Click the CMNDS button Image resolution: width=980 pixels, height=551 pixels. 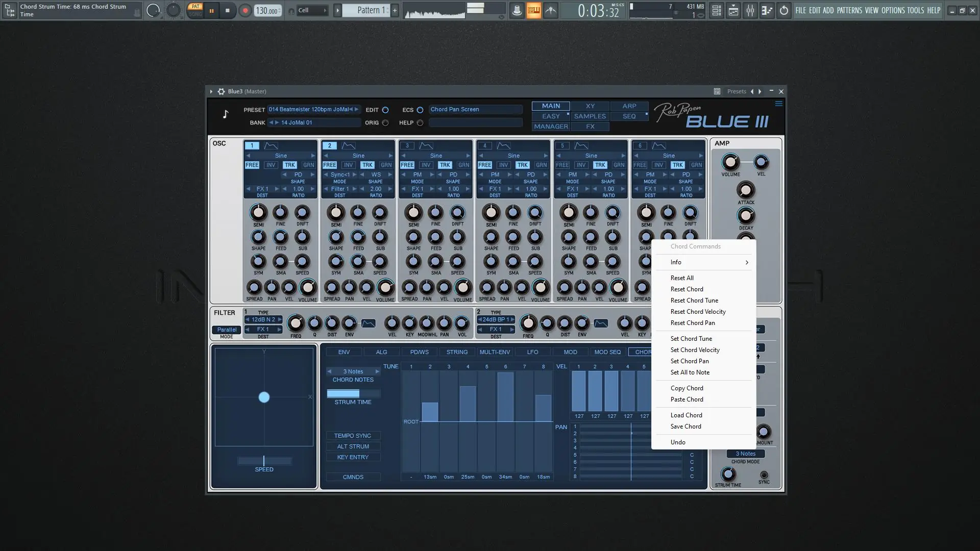pos(353,477)
